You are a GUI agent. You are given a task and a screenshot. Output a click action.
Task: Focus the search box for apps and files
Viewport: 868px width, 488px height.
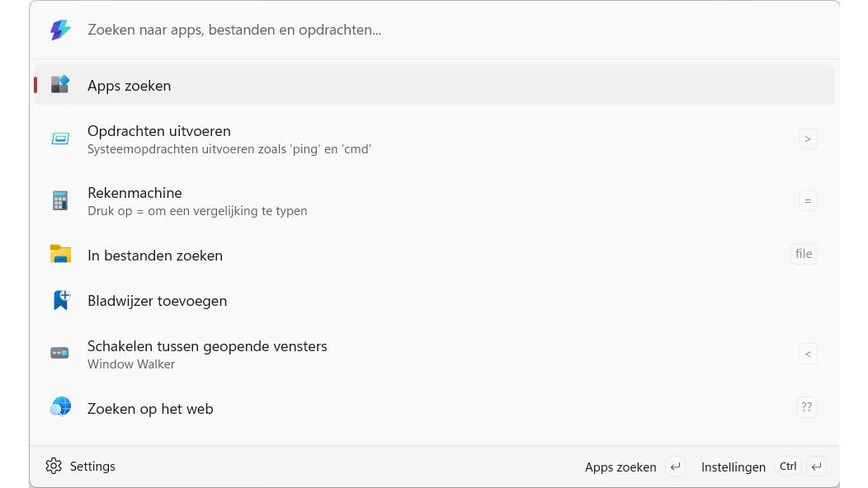coord(413,30)
